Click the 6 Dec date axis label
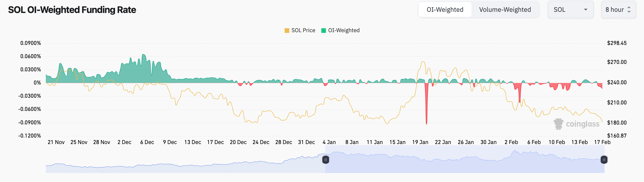The width and height of the screenshot is (644, 182). coord(147,142)
